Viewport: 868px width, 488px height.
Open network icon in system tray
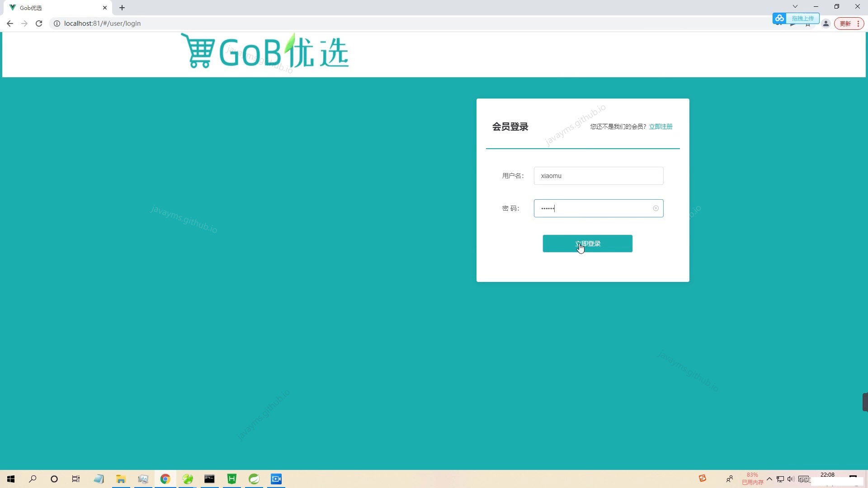[x=780, y=479]
